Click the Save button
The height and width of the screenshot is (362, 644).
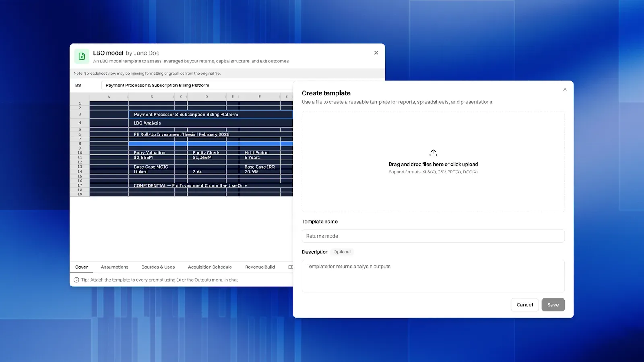point(553,305)
